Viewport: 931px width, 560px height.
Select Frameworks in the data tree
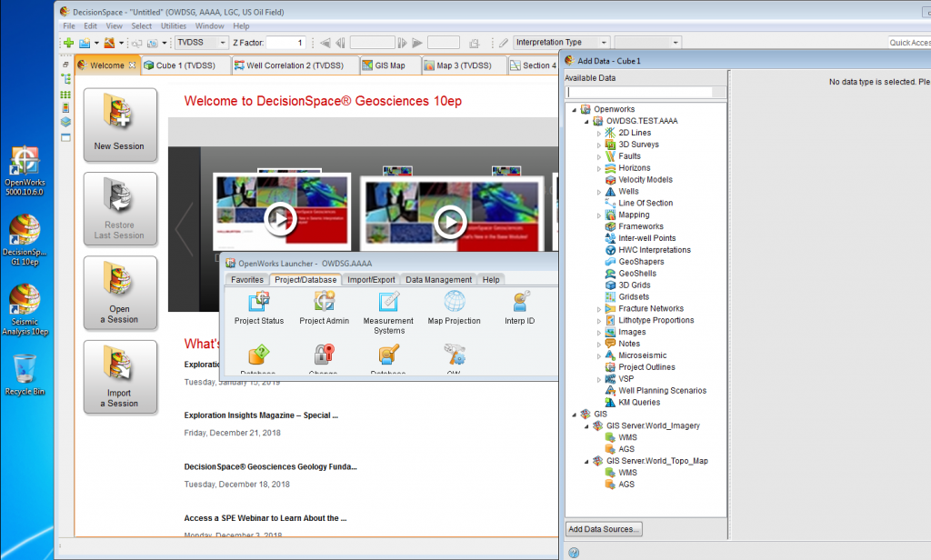click(641, 226)
